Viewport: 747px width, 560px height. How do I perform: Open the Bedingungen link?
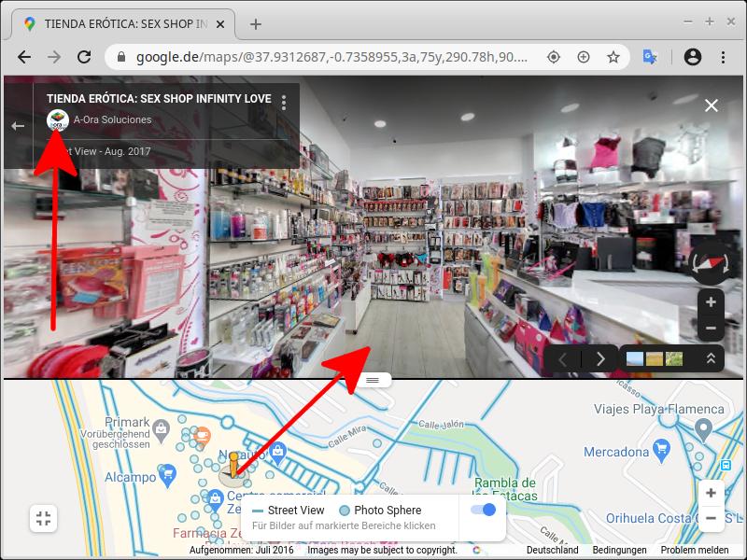(619, 551)
